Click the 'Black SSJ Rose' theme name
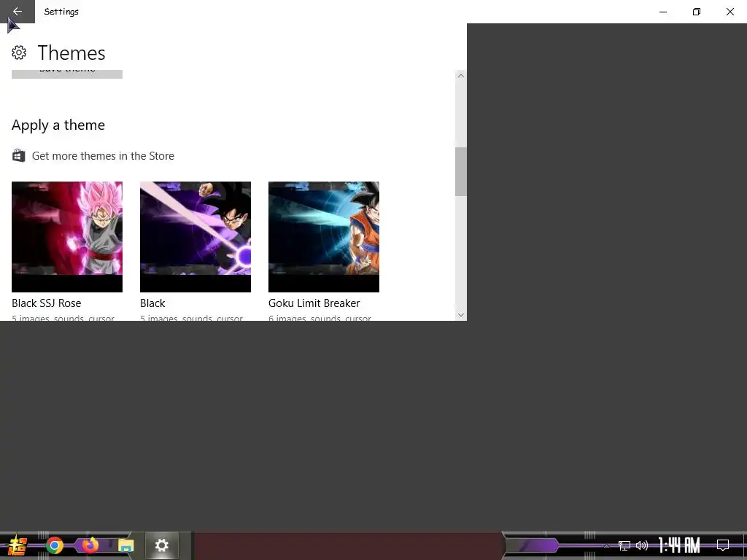 click(46, 303)
